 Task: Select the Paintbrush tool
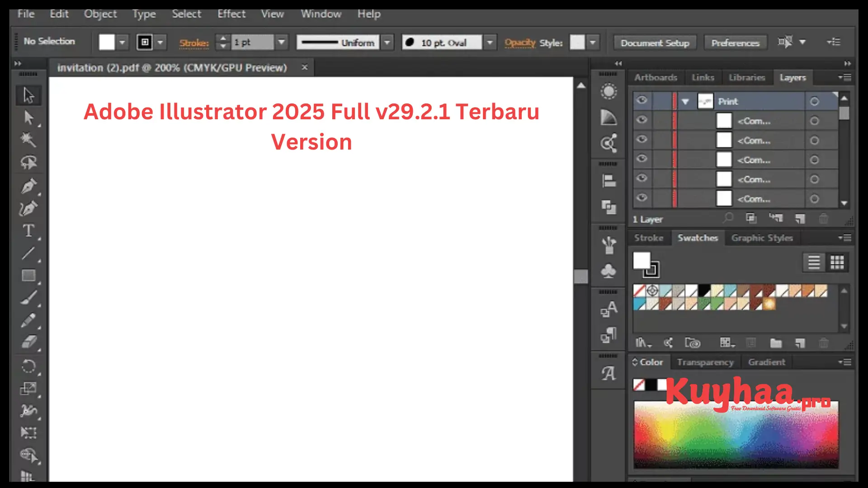pyautogui.click(x=28, y=298)
